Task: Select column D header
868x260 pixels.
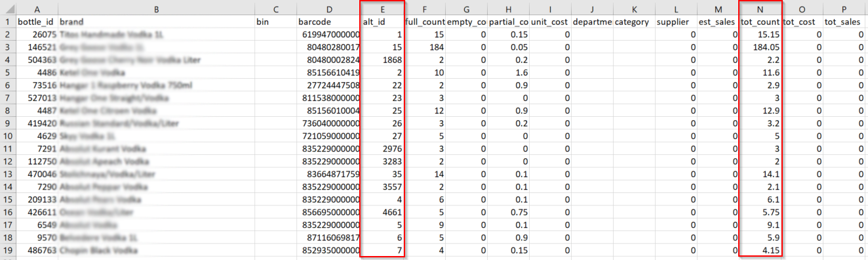Action: 328,9
